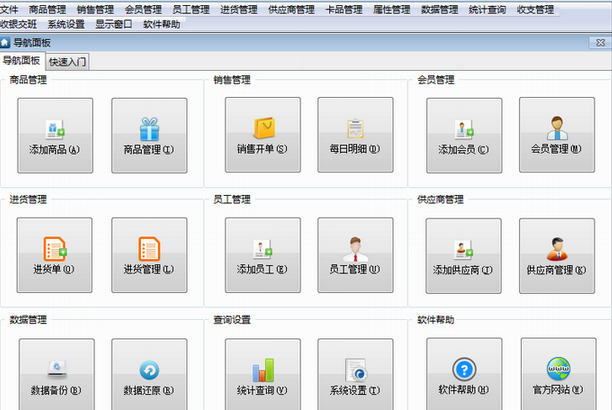
Task: Open the 卡品管理 menu
Action: 344,9
